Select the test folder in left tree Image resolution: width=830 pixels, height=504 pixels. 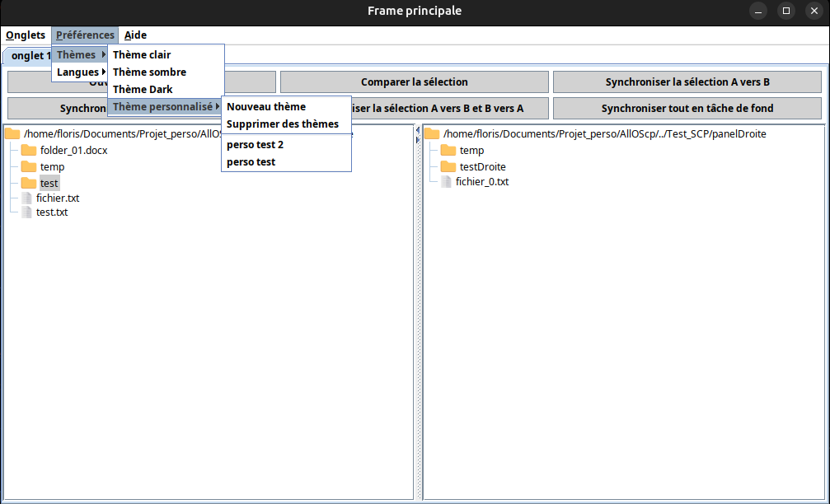(x=49, y=183)
